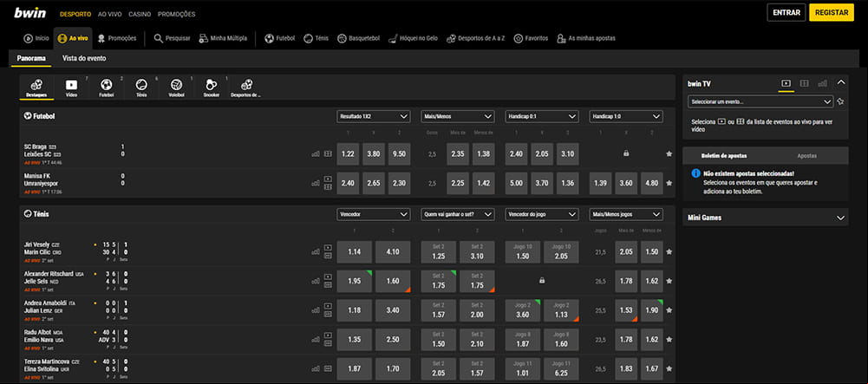Select the Boletim de apostas tab
This screenshot has height=384, width=868.
(x=724, y=156)
